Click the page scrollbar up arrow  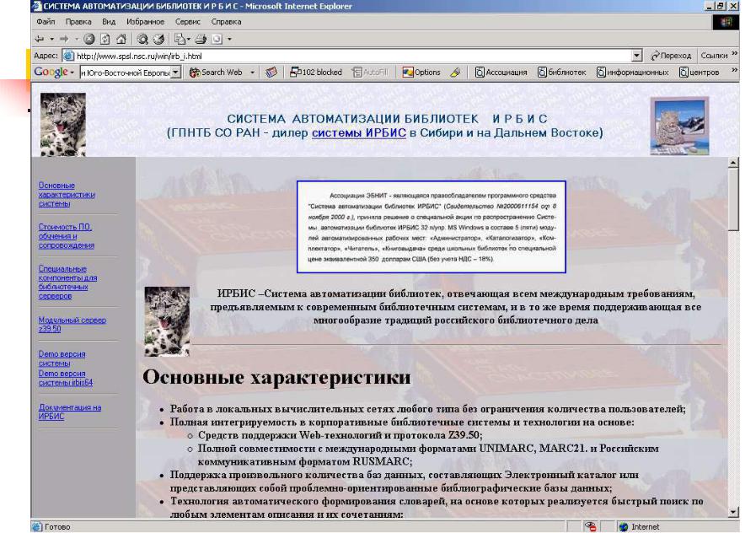733,163
